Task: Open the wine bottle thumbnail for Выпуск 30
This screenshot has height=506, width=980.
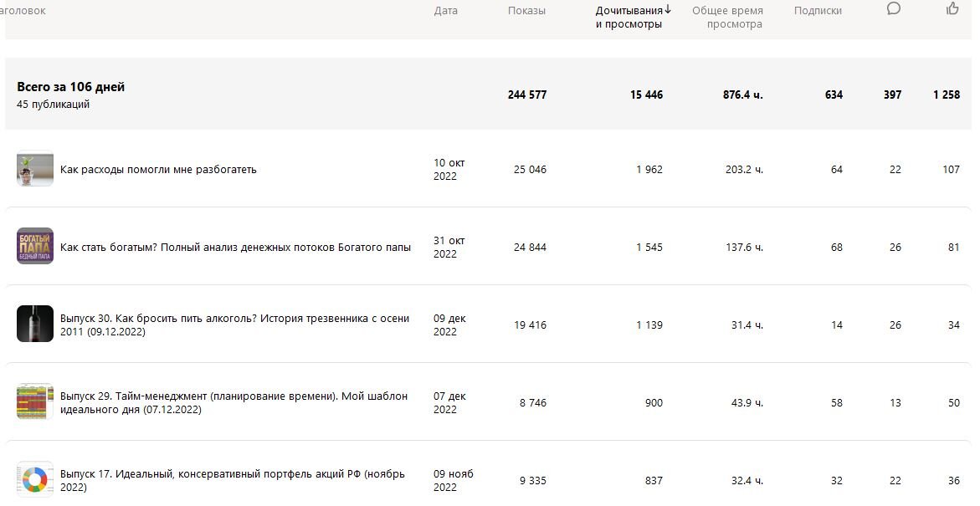Action: point(35,325)
